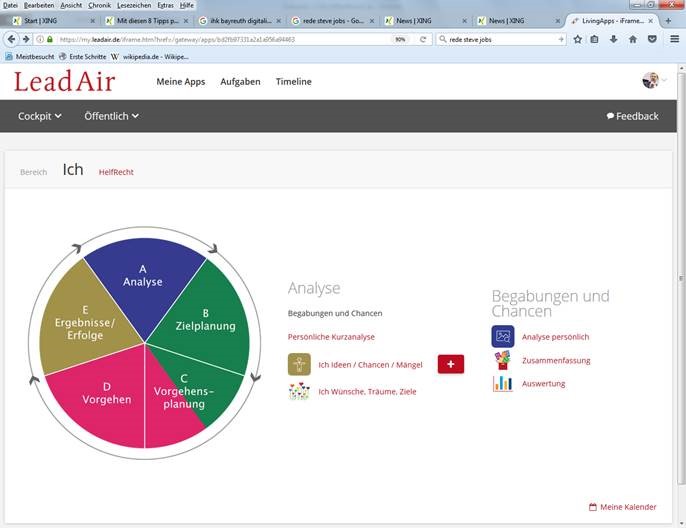The width and height of the screenshot is (686, 528).
Task: Open the Lesezeichen menu in menu bar
Action: coord(133,5)
